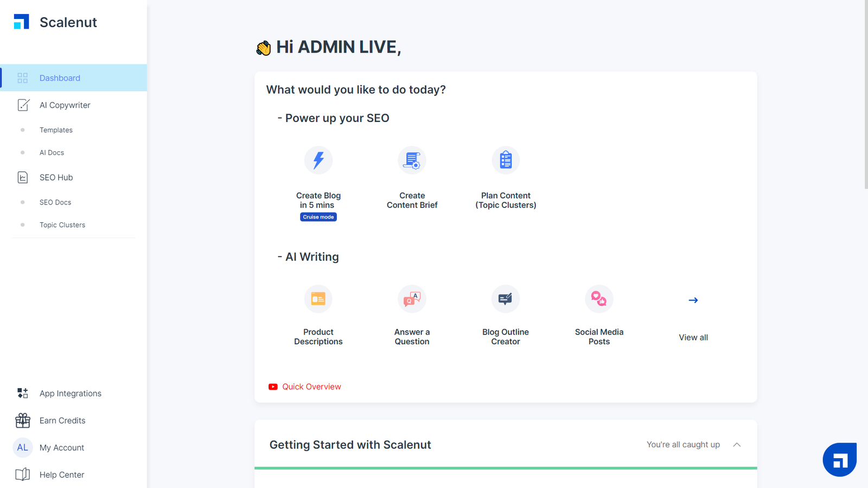Open Templates in the sidebar
Screen dimensions: 868x488
pyautogui.click(x=56, y=130)
